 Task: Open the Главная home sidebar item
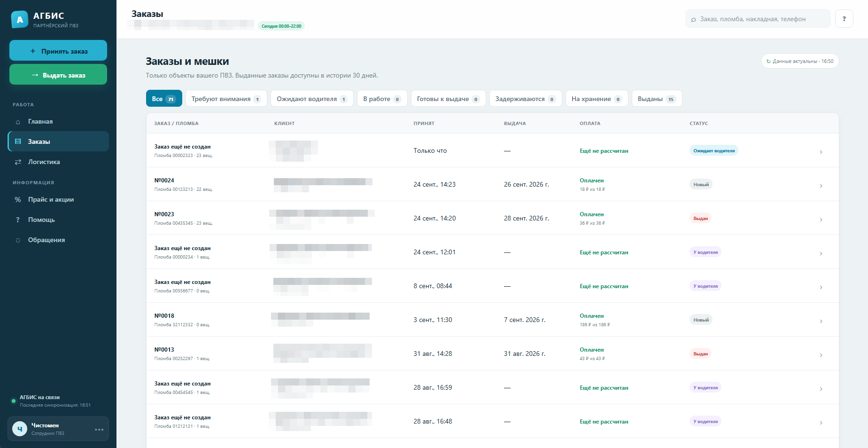(x=58, y=121)
